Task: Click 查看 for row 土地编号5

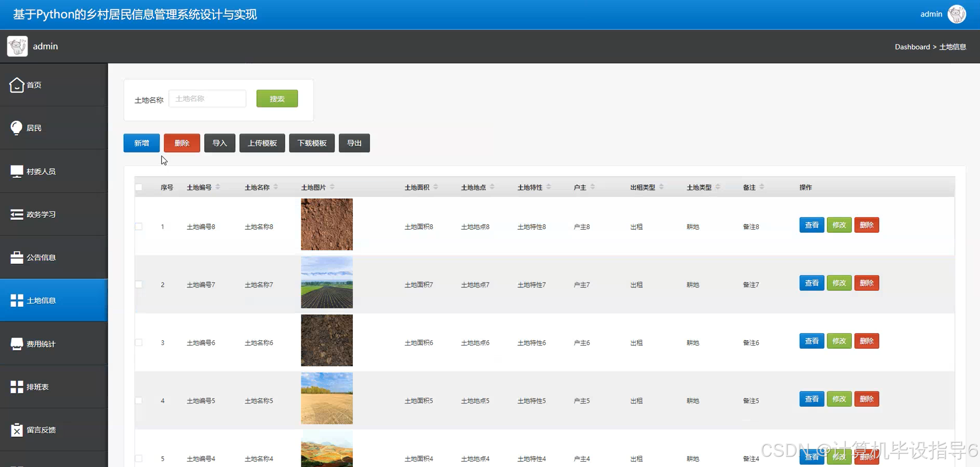Action: pyautogui.click(x=812, y=399)
